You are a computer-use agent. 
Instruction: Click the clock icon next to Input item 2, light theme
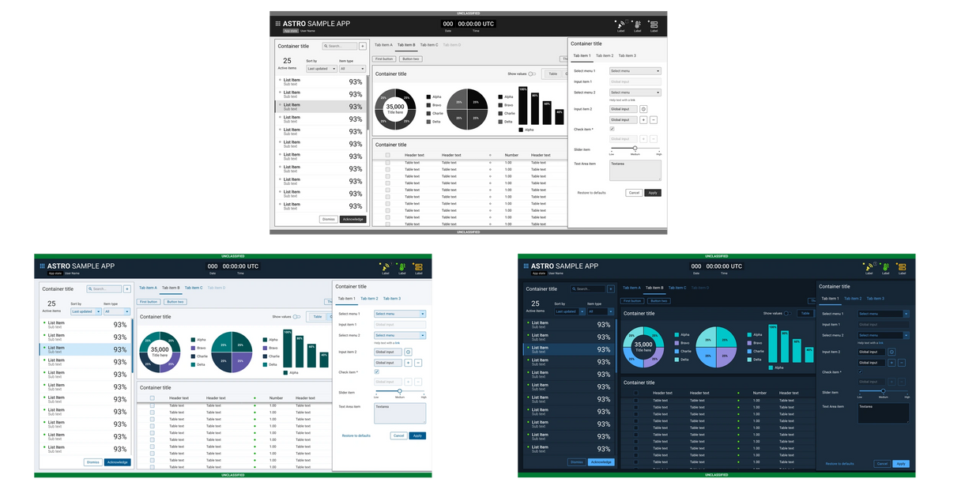pos(409,352)
